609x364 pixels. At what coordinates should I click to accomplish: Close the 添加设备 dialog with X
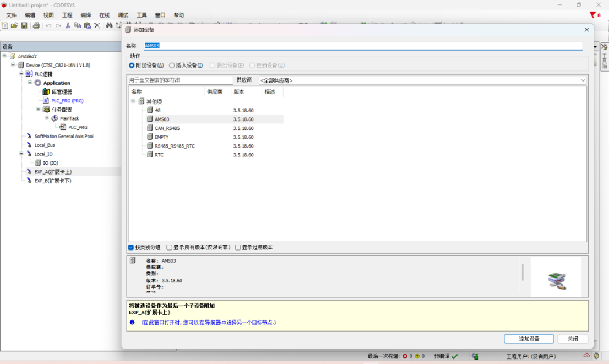coord(586,30)
